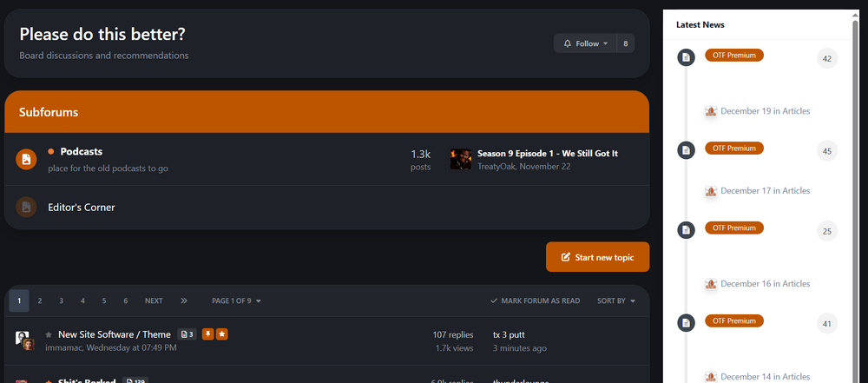This screenshot has width=868, height=383.
Task: Click the Editor's Corner subforum icon
Action: coord(26,208)
